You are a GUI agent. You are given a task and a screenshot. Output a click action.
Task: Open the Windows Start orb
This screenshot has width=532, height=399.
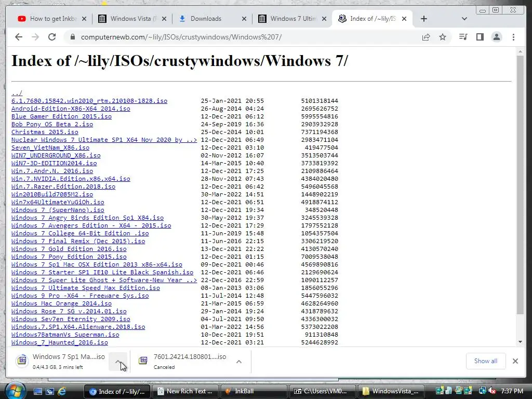(15, 391)
